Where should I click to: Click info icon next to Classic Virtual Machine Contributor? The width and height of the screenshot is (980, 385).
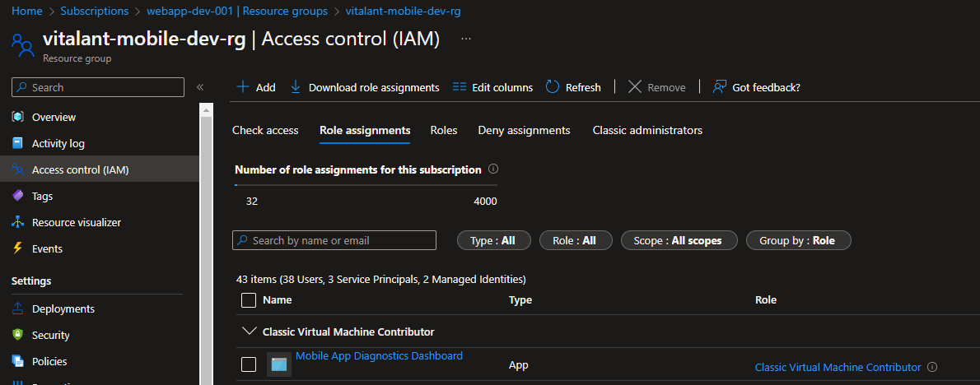[932, 367]
